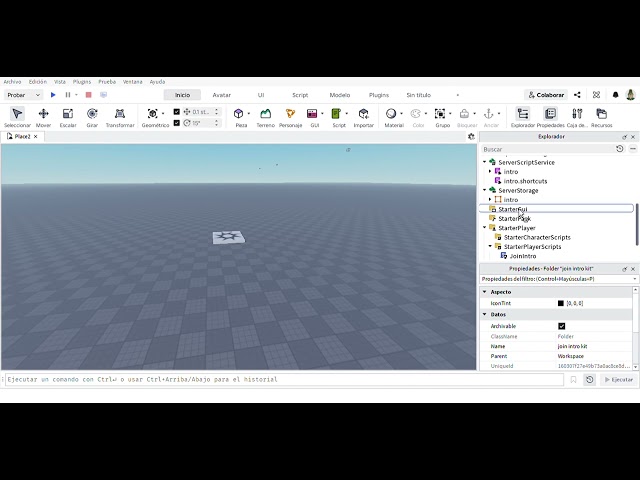Stop the playtest with red button
640x480 pixels.
point(89,95)
